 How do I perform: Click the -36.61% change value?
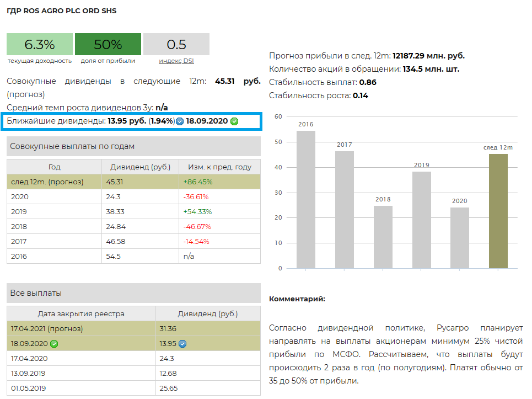click(196, 196)
